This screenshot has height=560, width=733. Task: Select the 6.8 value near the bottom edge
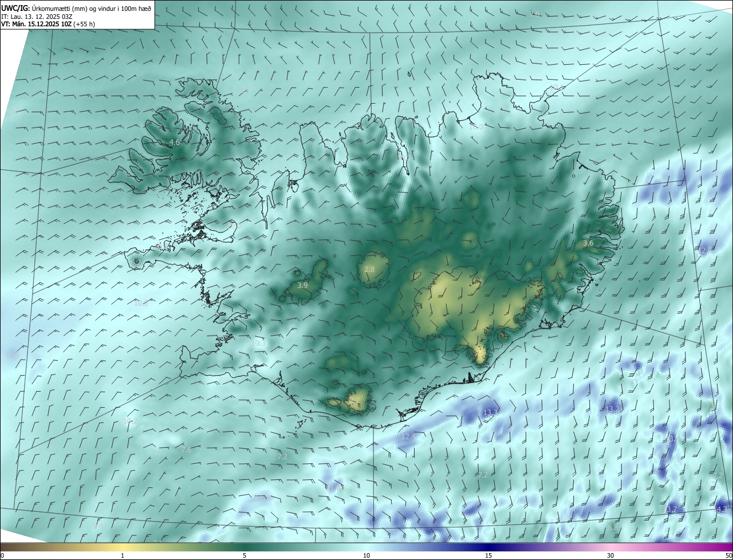coord(613,528)
